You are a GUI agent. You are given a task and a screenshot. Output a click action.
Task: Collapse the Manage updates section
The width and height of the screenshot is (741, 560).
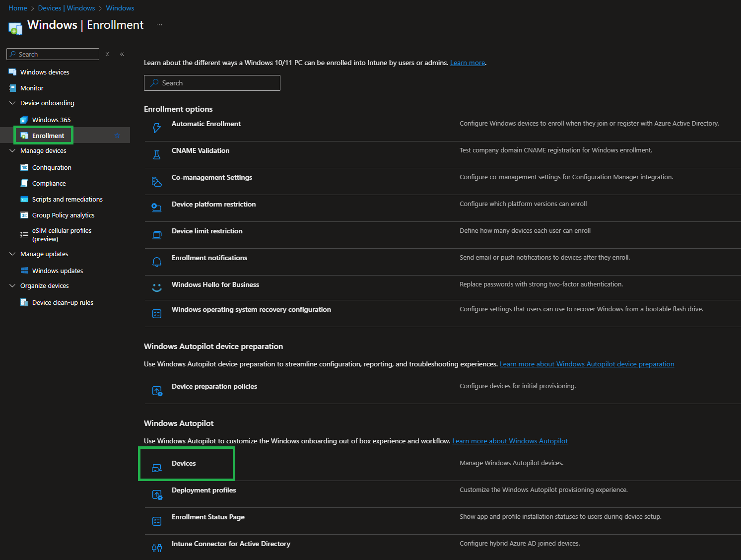(12, 254)
